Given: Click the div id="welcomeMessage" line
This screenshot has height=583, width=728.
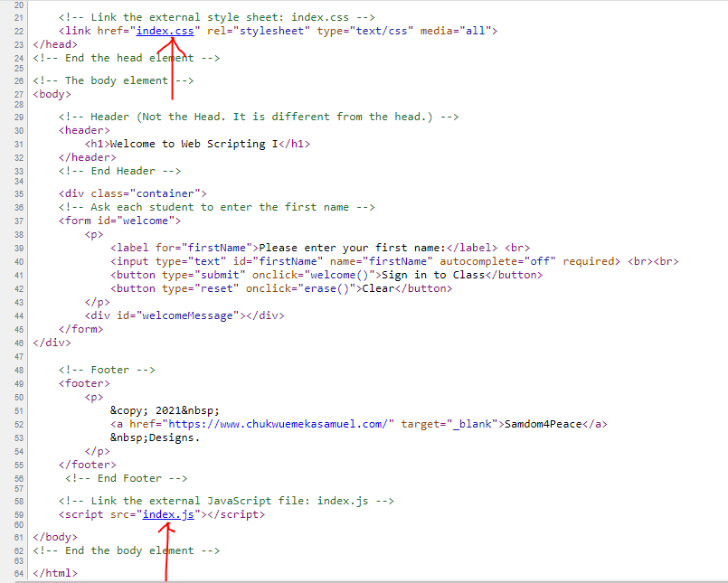Looking at the screenshot, I should pyautogui.click(x=184, y=316).
